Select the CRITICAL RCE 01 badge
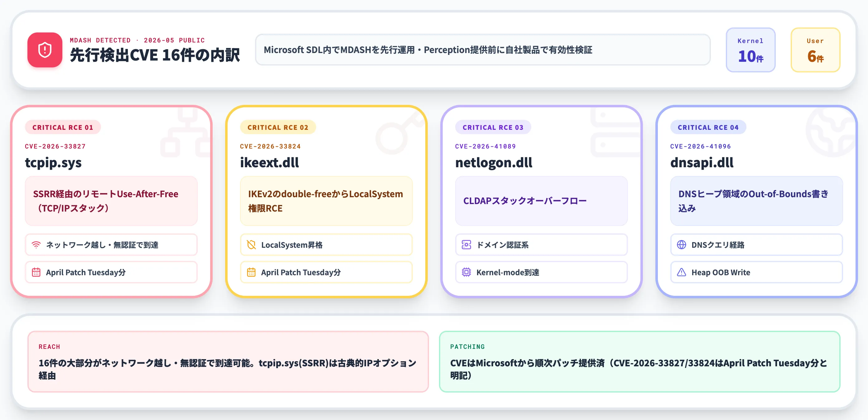The height and width of the screenshot is (420, 868). click(63, 128)
